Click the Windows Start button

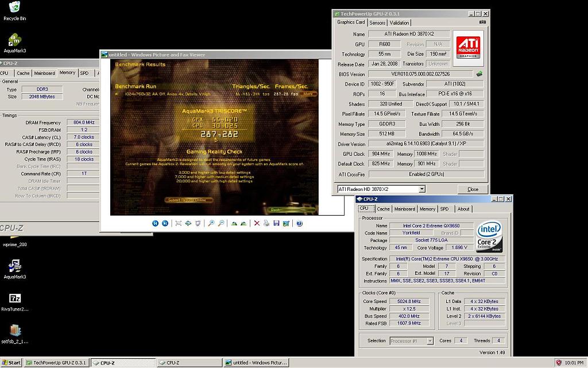[x=11, y=363]
